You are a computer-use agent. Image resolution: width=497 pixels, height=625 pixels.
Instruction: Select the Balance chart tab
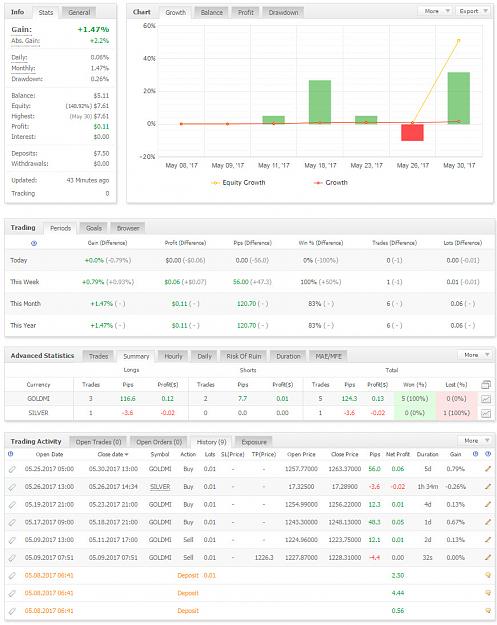[212, 12]
